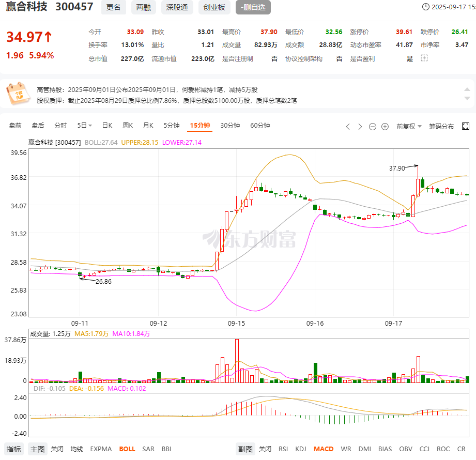Click the 创业板 tag button
The height and width of the screenshot is (460, 476).
(214, 7)
